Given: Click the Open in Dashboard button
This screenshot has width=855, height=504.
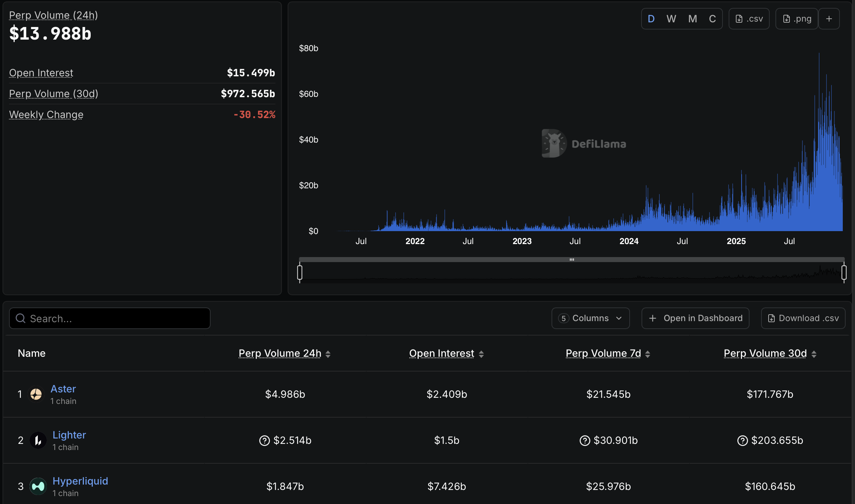Looking at the screenshot, I should (695, 318).
